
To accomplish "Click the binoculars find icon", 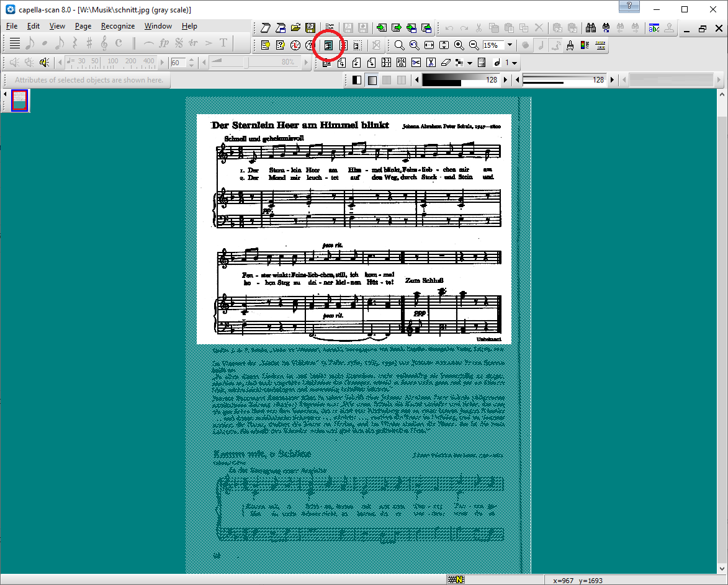I will (591, 29).
